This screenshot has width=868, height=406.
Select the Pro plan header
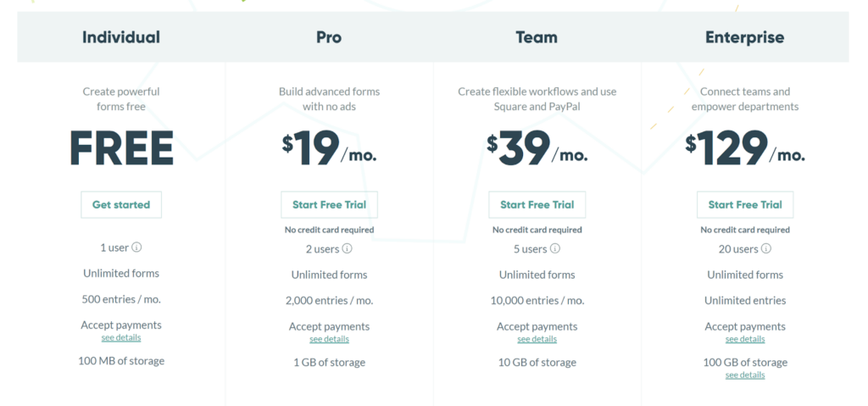pos(329,37)
